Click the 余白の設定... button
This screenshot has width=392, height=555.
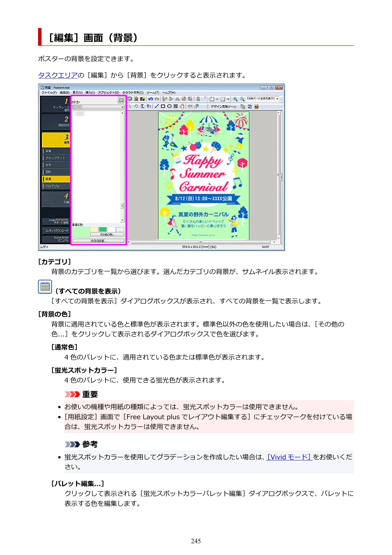coord(98,241)
